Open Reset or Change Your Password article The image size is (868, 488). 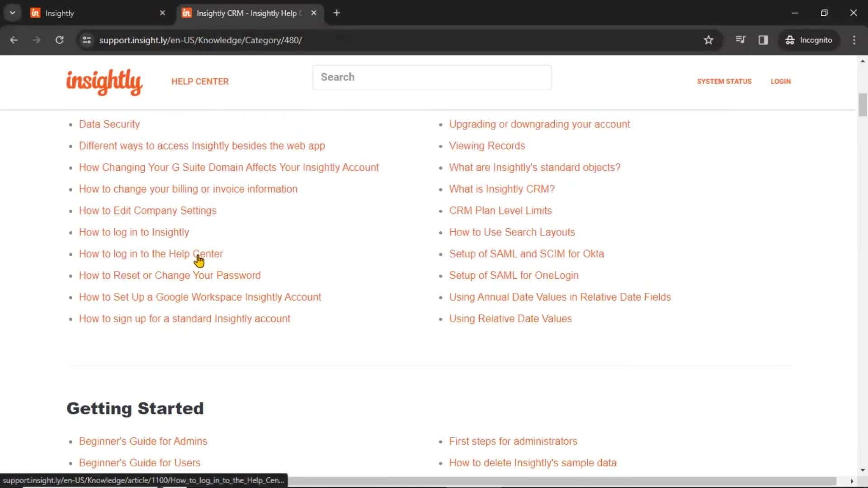[170, 276]
